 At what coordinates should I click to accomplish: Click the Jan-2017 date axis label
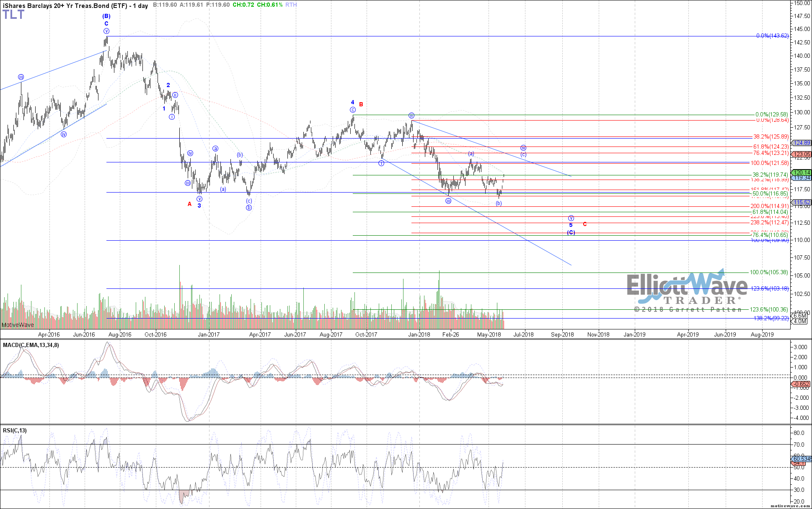209,334
